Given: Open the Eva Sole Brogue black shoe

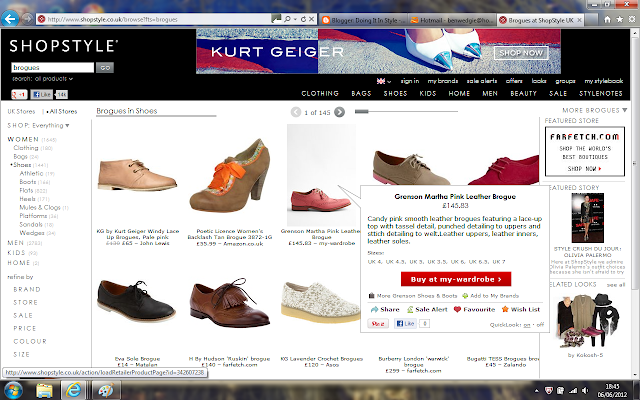Looking at the screenshot, I should [136, 301].
